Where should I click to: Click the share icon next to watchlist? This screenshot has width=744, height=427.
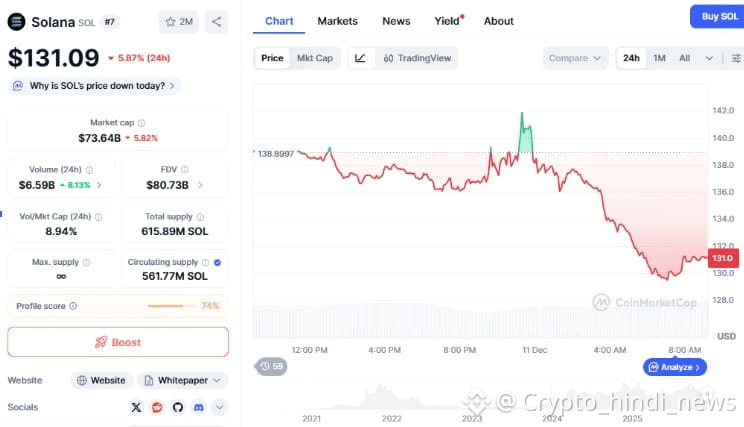point(216,22)
